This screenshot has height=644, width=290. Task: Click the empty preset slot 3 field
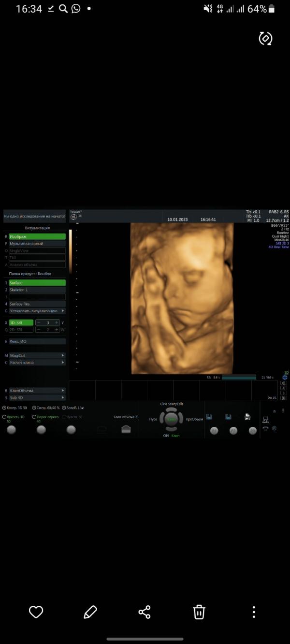click(37, 297)
